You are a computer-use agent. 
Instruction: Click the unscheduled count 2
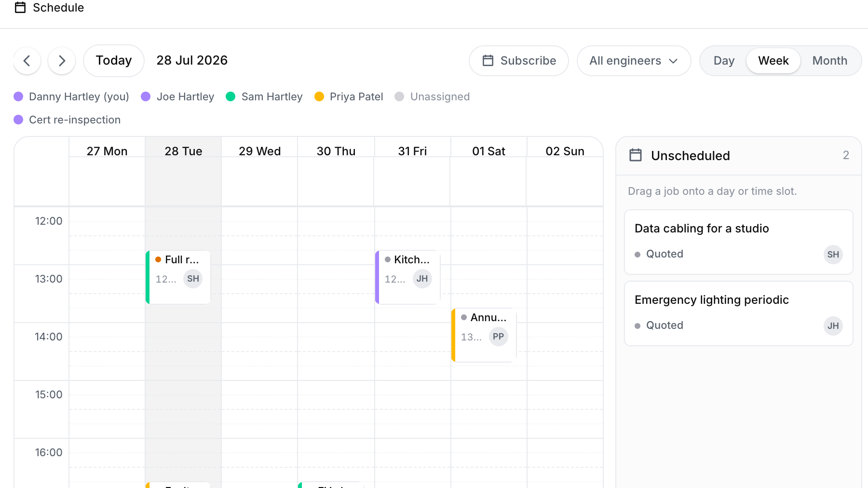click(x=846, y=155)
